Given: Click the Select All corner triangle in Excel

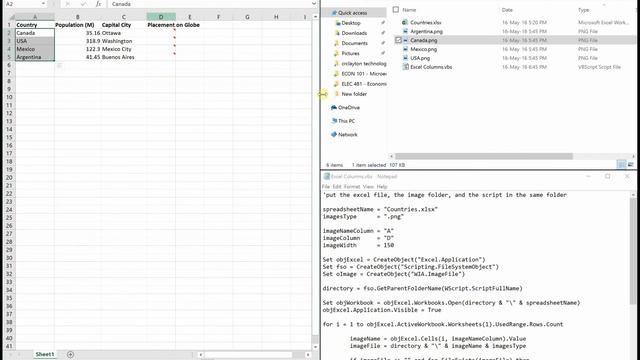Looking at the screenshot, I should tap(12, 17).
